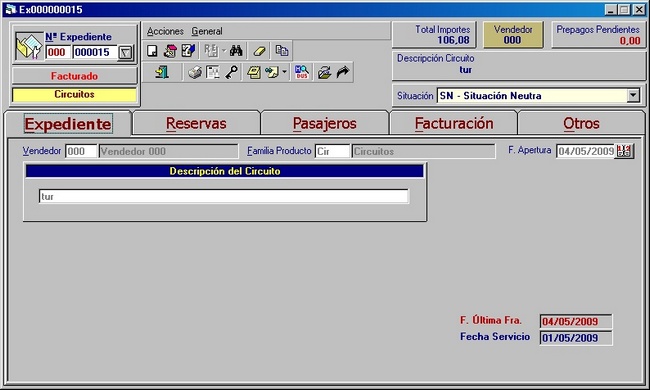This screenshot has height=390, width=650.
Task: Click the printer icon
Action: pos(195,73)
